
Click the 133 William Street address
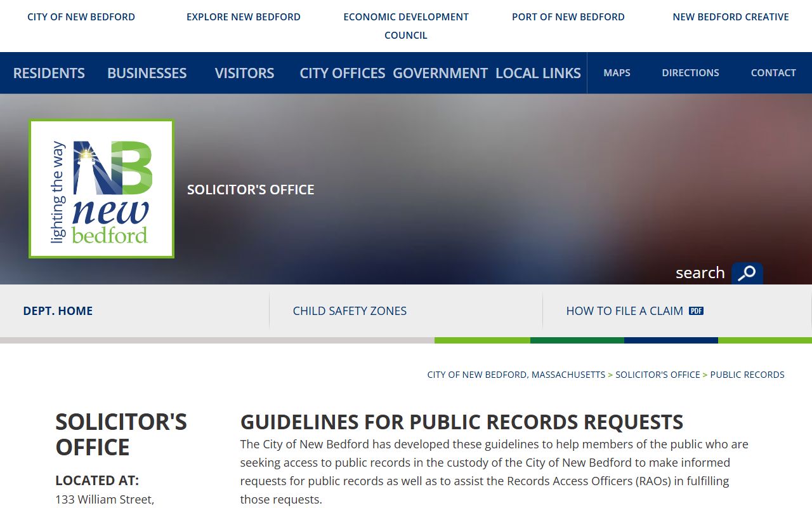tap(105, 500)
